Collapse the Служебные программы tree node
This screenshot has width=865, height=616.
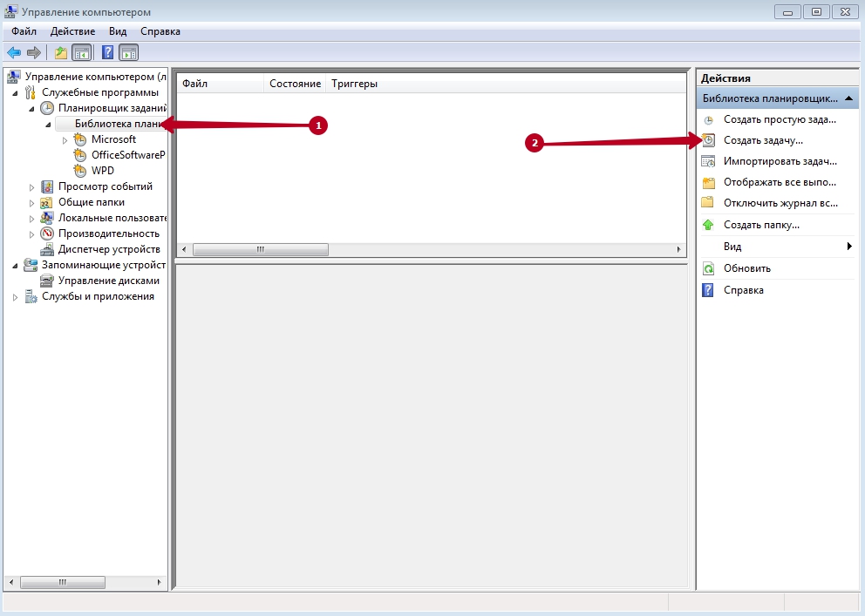(16, 93)
